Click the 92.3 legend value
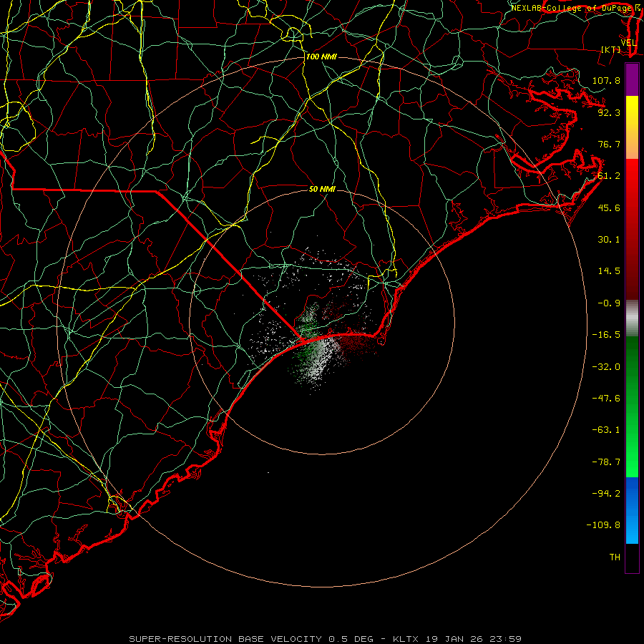The image size is (644, 644). pyautogui.click(x=609, y=112)
